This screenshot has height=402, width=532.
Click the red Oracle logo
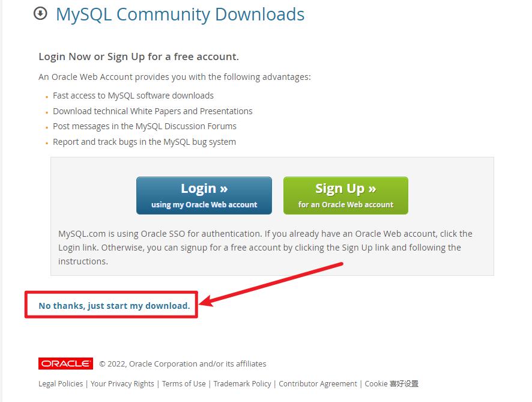[66, 364]
